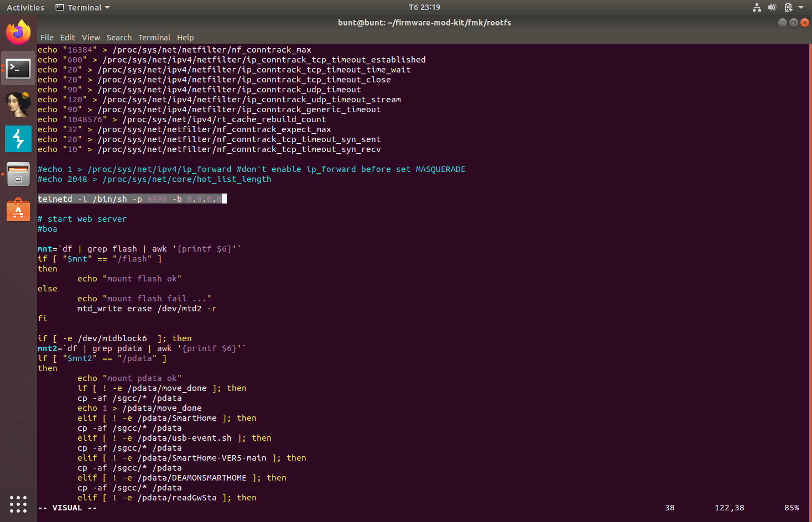Click the '#boa' comment line
This screenshot has width=812, height=522.
(48, 229)
